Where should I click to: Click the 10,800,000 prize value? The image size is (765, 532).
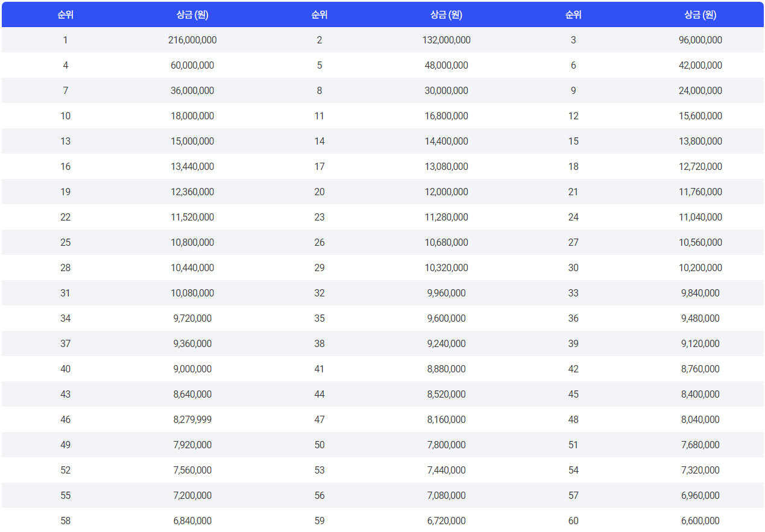coord(192,242)
